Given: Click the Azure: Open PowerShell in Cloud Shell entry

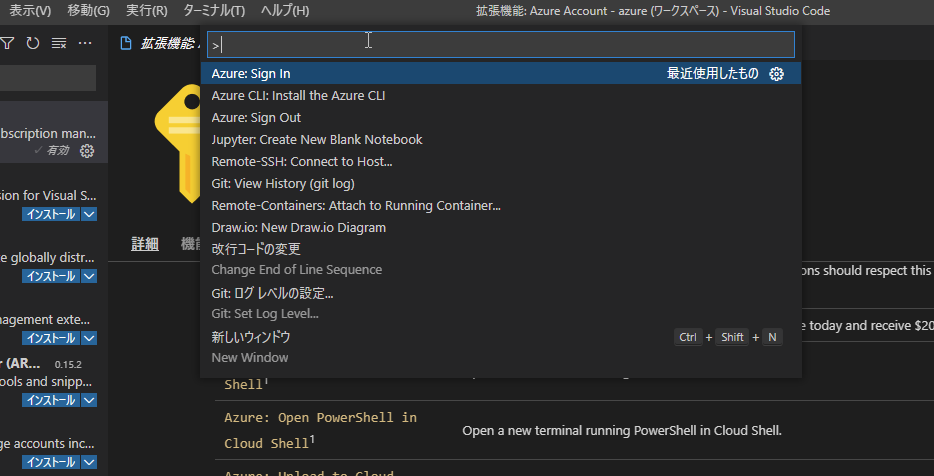Looking at the screenshot, I should (x=320, y=430).
